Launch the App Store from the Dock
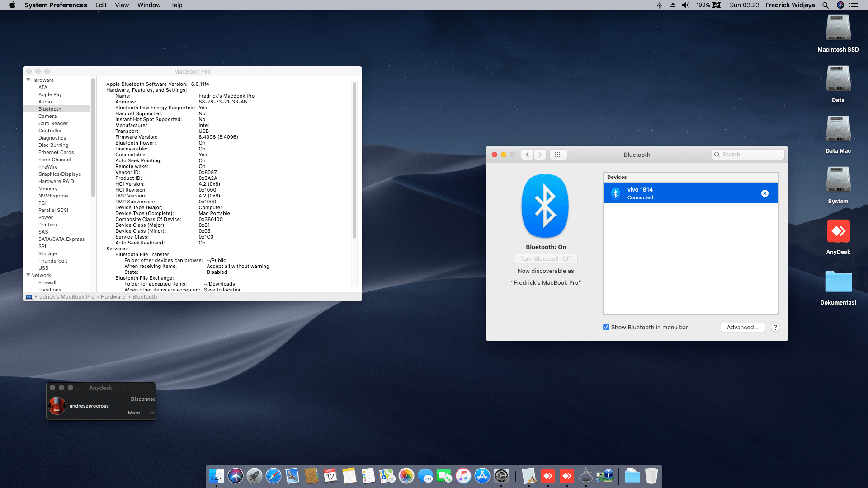The height and width of the screenshot is (488, 868). pos(482,475)
